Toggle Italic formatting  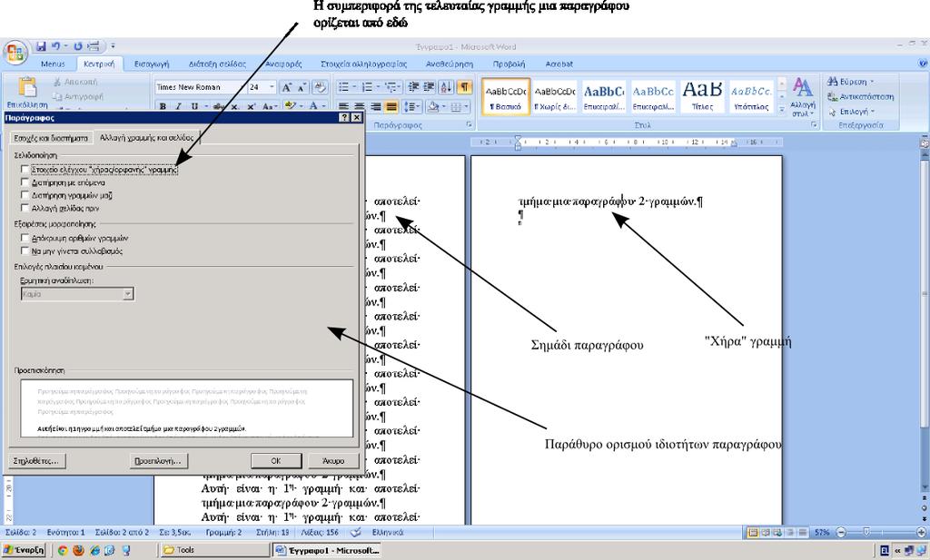pyautogui.click(x=178, y=107)
